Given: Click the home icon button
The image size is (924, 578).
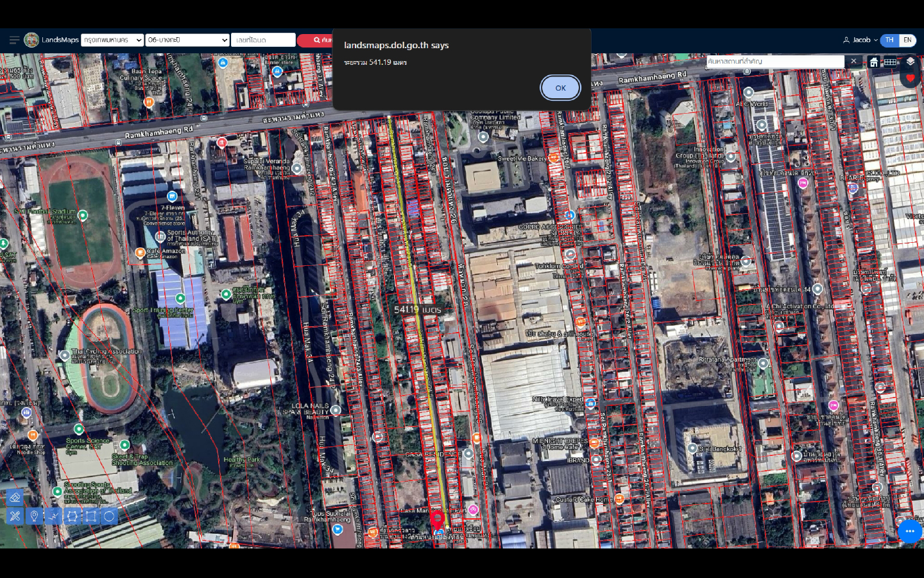Looking at the screenshot, I should coord(873,62).
